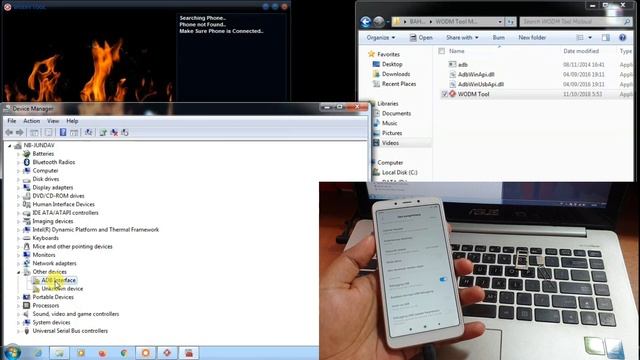Open Local Disk (C:) in sidebar
Viewport: 640px width, 360px height.
400,172
